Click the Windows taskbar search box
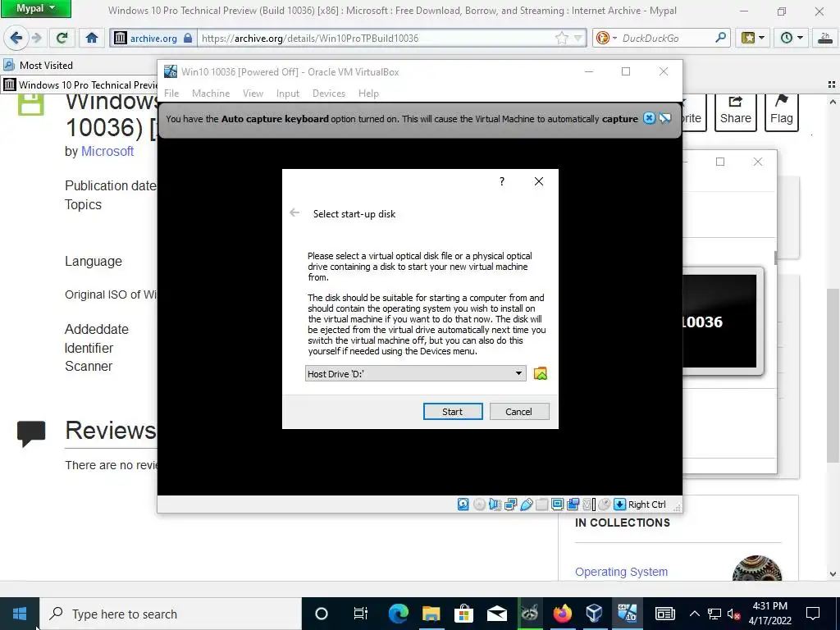Viewport: 840px width, 630px height. [x=171, y=614]
